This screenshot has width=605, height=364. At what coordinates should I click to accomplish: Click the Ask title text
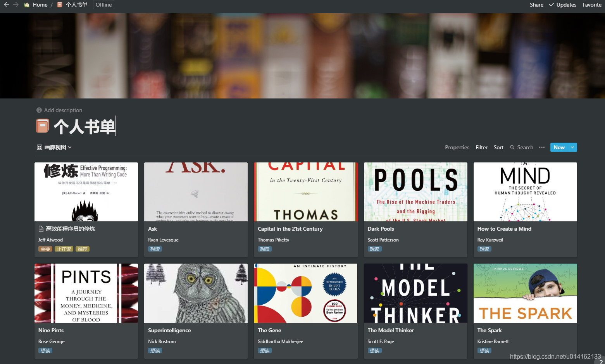152,229
